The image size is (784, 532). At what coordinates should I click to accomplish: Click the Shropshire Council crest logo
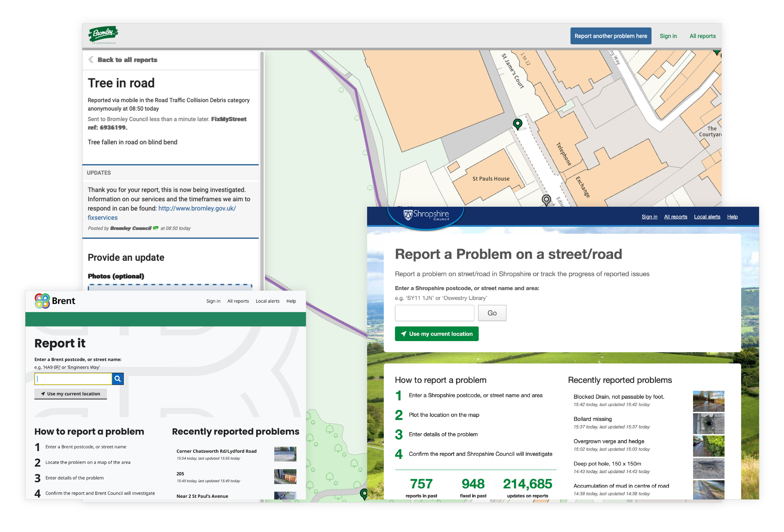[408, 214]
